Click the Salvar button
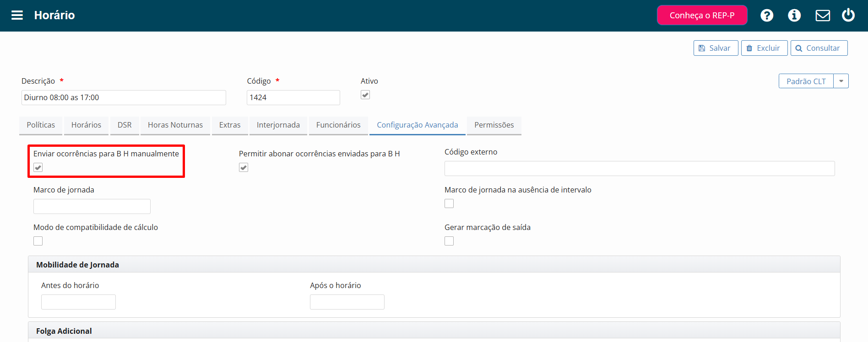Viewport: 868px width, 342px height. [x=716, y=48]
